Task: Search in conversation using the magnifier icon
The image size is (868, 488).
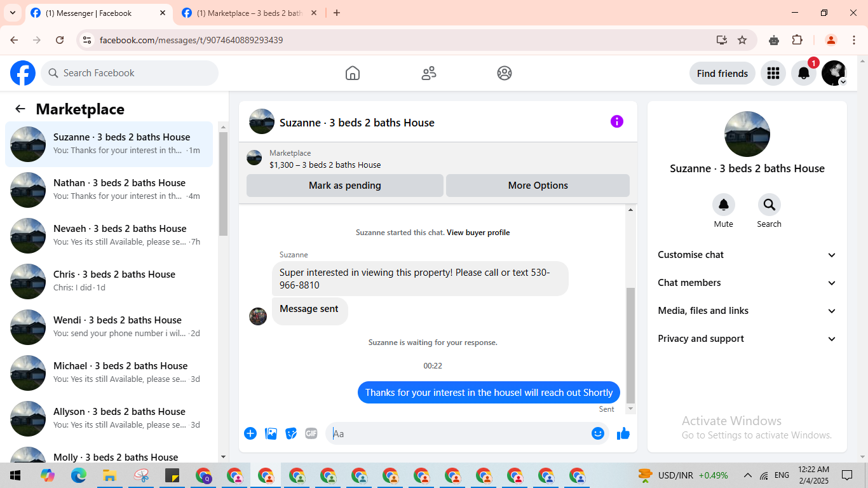Action: (x=770, y=205)
